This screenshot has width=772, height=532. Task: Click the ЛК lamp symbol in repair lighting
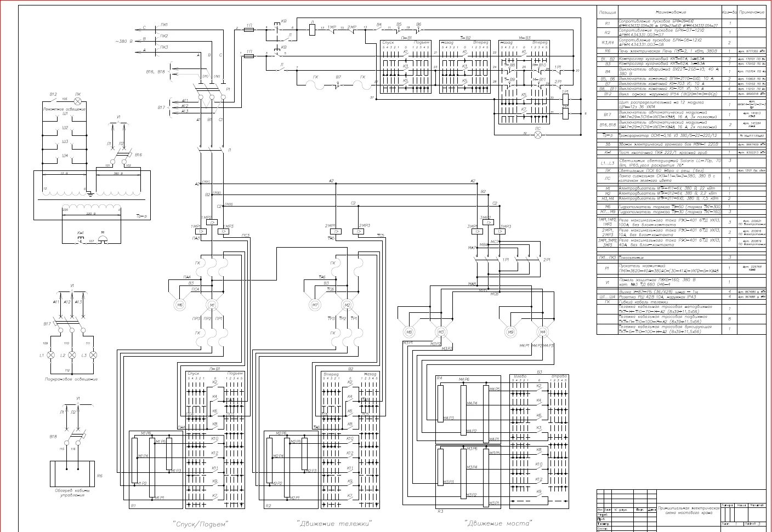[x=78, y=101]
